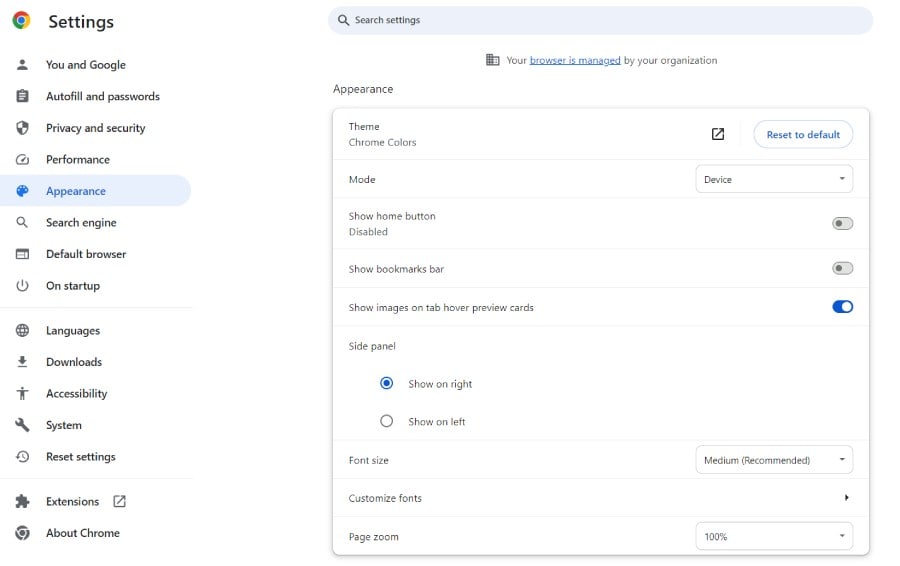Switch to the Performance section
The width and height of the screenshot is (900, 566).
pyautogui.click(x=95, y=160)
